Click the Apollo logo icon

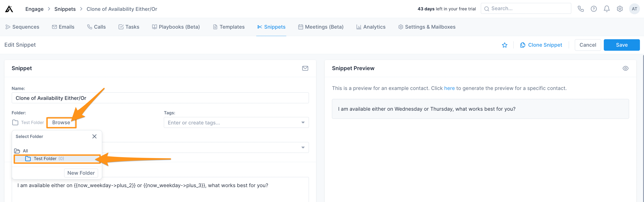click(9, 9)
